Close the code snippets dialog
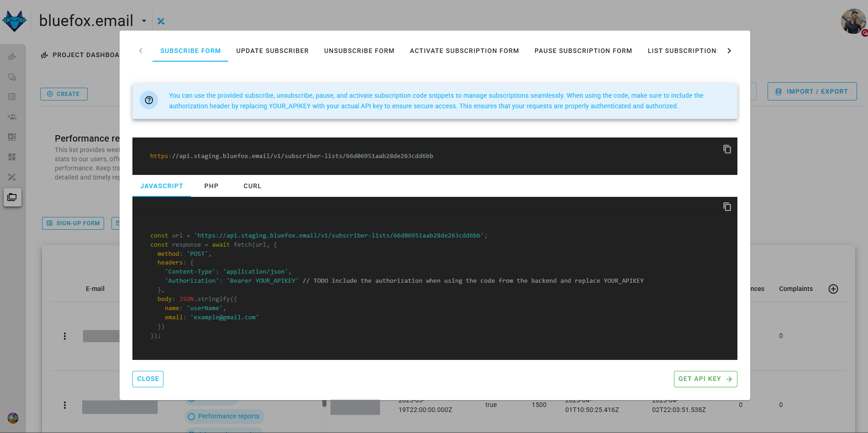 148,379
